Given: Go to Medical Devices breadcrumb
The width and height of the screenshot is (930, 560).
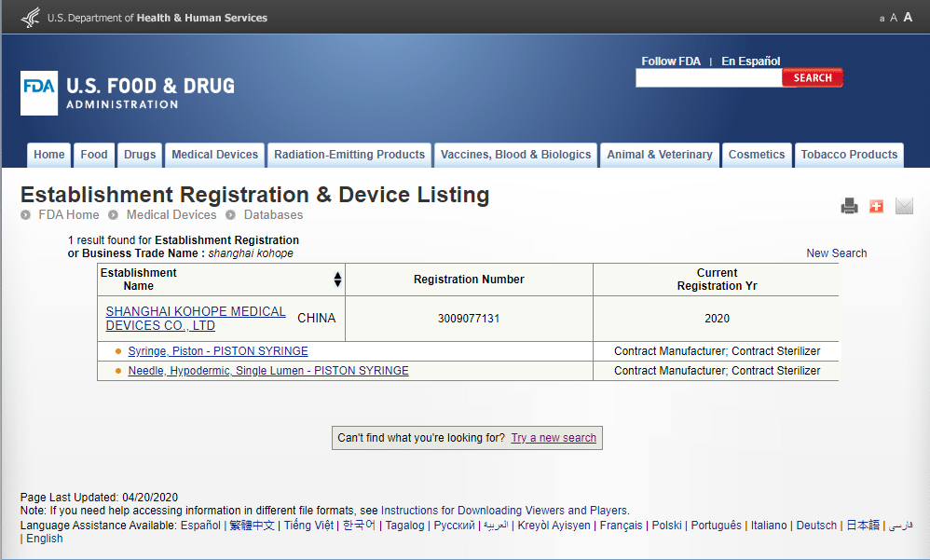Looking at the screenshot, I should (171, 214).
